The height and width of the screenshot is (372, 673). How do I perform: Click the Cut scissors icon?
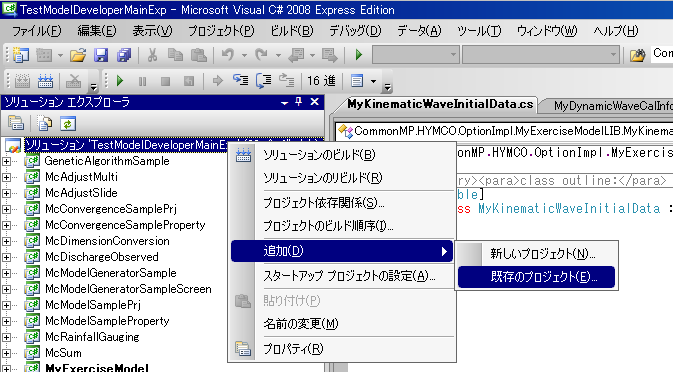coord(152,55)
